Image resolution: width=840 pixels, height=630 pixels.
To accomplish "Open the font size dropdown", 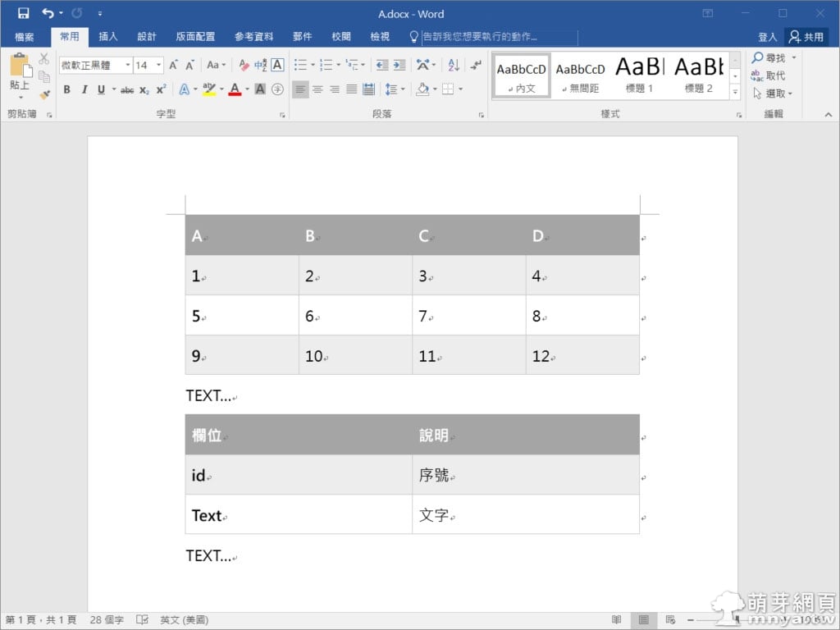I will (158, 65).
